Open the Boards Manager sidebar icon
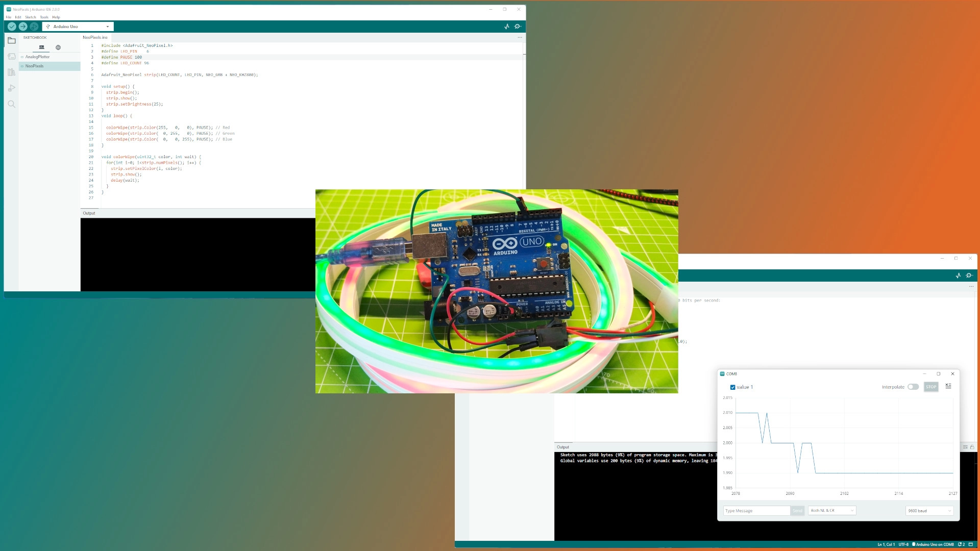Viewport: 980px width, 551px height. pyautogui.click(x=11, y=57)
